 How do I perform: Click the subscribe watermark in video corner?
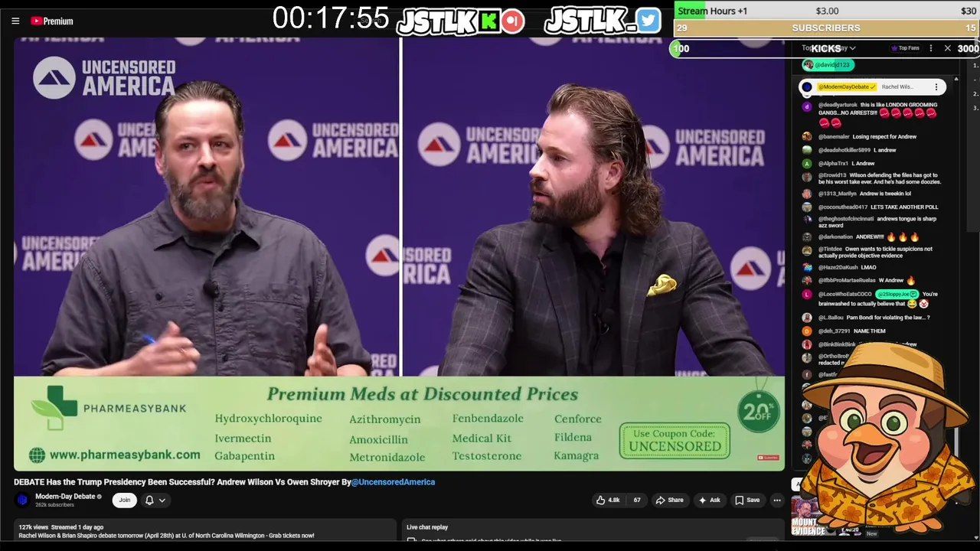tap(768, 458)
